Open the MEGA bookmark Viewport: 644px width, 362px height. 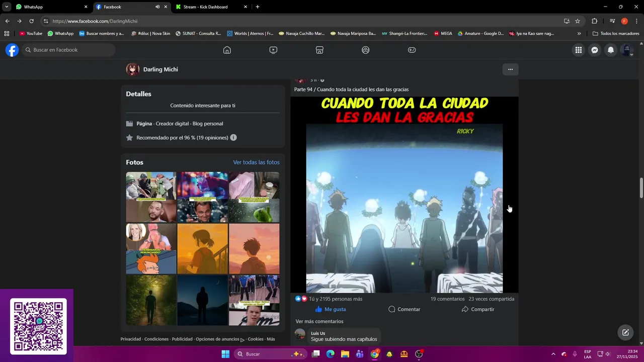tap(443, 34)
